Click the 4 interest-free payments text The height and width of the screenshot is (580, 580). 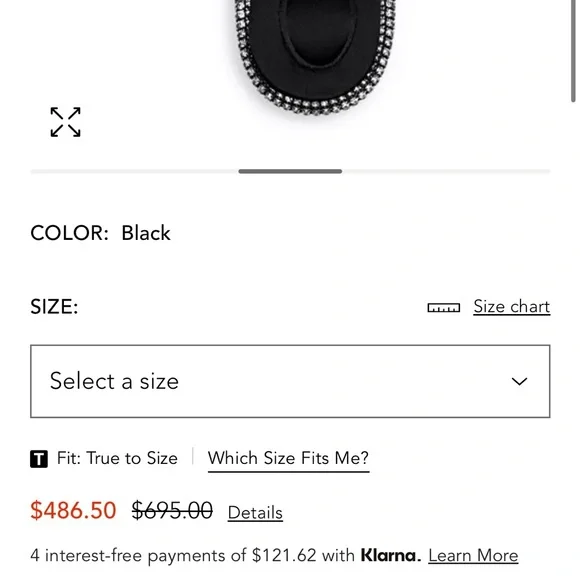192,556
